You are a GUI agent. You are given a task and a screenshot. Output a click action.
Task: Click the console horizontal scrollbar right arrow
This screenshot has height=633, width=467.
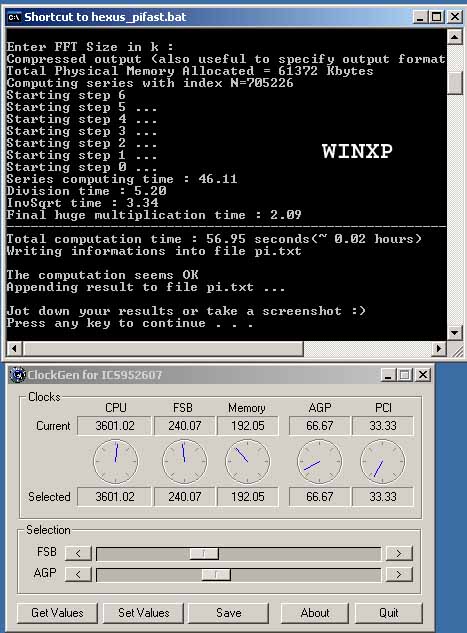pos(439,348)
